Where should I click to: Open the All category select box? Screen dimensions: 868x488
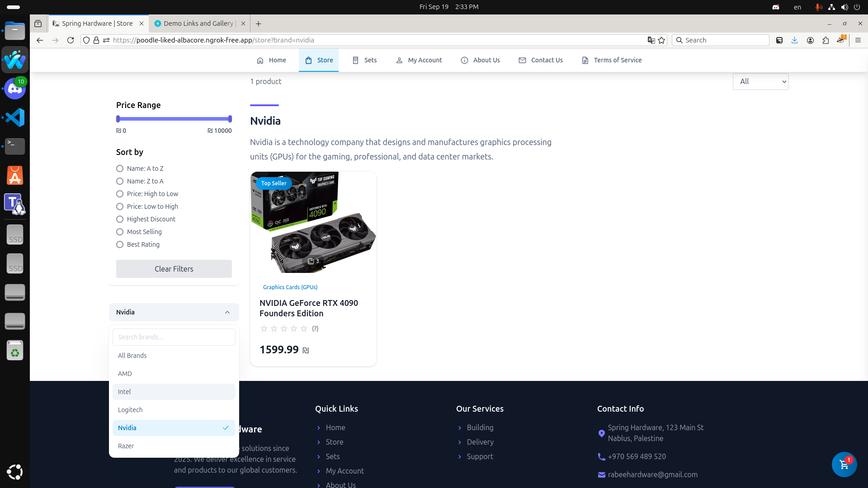[760, 81]
